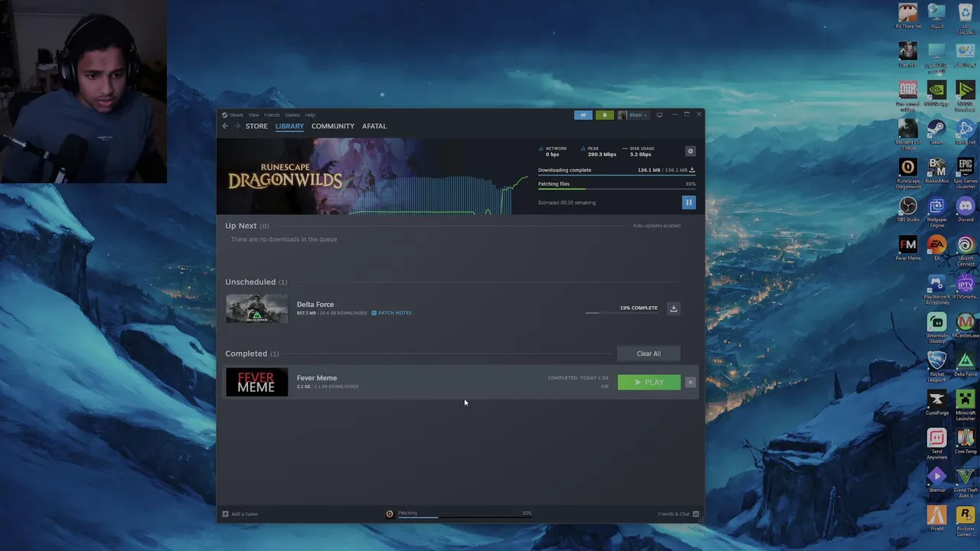
Task: Open the Resident Evil Village desktop icon
Action: click(x=908, y=134)
